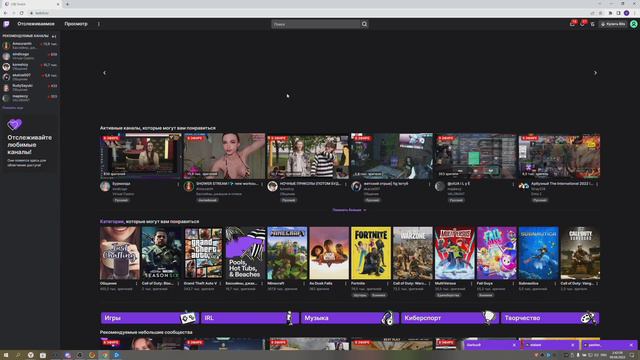Viewport: 640px width, 360px height.
Task: Open the Fall Guys category
Action: [x=496, y=253]
